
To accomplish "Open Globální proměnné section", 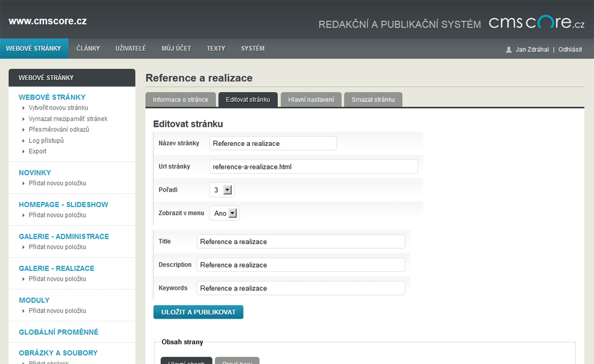I will (x=58, y=332).
